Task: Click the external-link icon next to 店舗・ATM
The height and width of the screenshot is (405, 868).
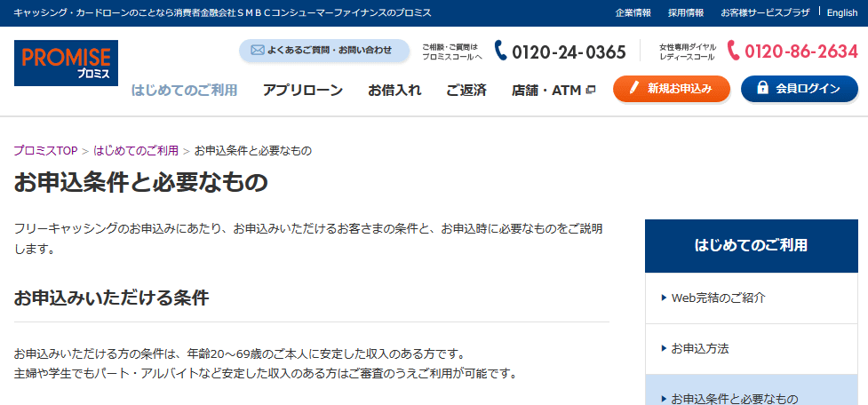Action: coord(590,90)
